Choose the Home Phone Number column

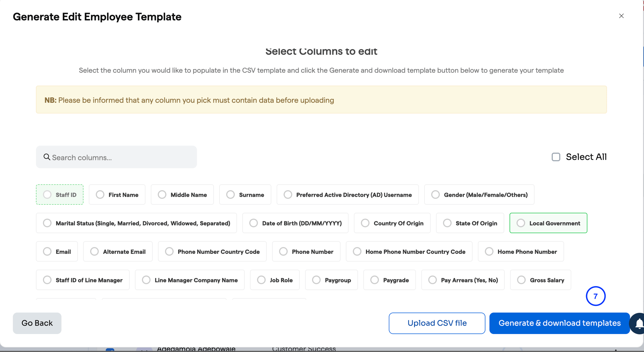point(521,252)
